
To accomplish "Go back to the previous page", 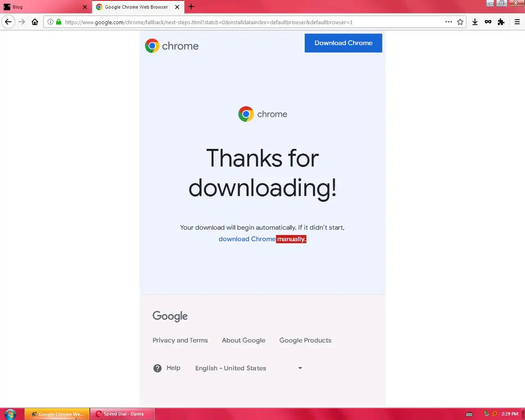I will point(8,22).
